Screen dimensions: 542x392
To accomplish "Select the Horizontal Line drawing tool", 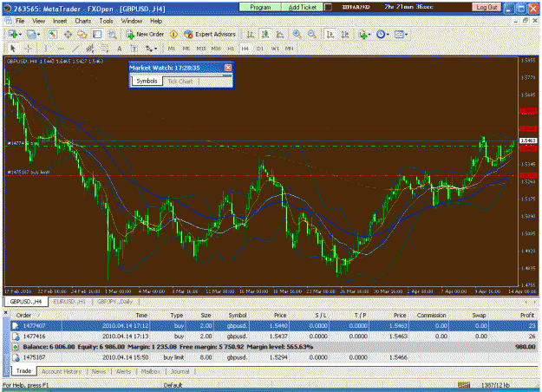I will click(61, 49).
